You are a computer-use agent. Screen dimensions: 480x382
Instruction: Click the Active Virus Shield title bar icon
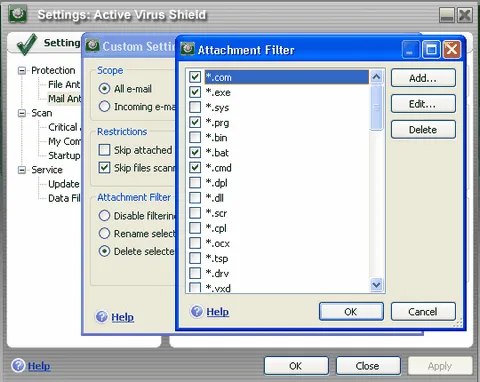[x=18, y=14]
